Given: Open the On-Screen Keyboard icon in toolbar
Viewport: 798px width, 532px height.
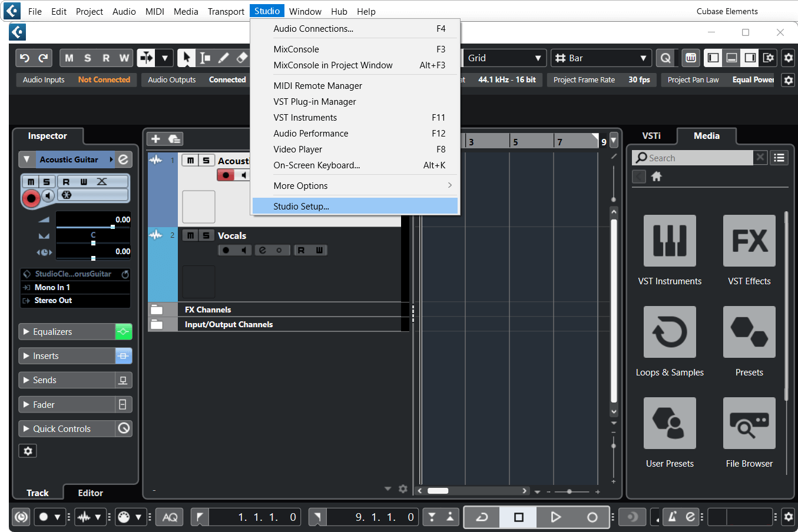Looking at the screenshot, I should [x=690, y=58].
